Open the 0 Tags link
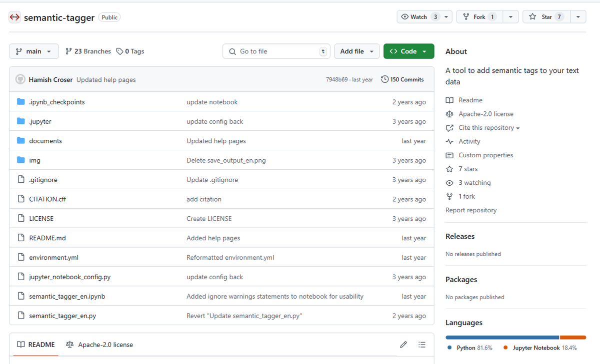Viewport: 600px width, 364px height. click(x=130, y=51)
